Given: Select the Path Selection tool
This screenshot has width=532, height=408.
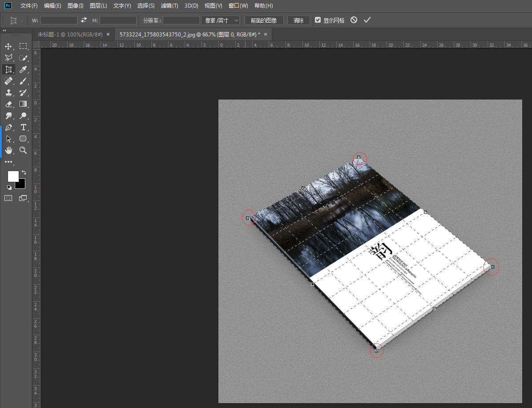Looking at the screenshot, I should pyautogui.click(x=8, y=139).
